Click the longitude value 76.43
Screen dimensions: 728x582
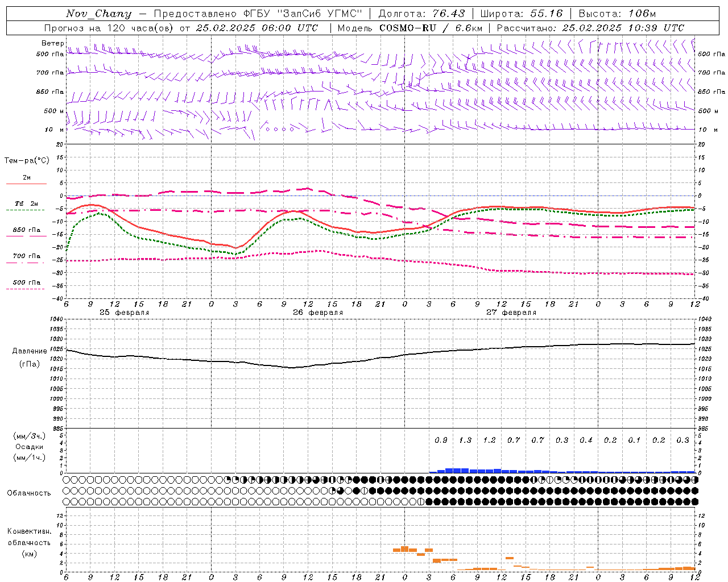(448, 14)
